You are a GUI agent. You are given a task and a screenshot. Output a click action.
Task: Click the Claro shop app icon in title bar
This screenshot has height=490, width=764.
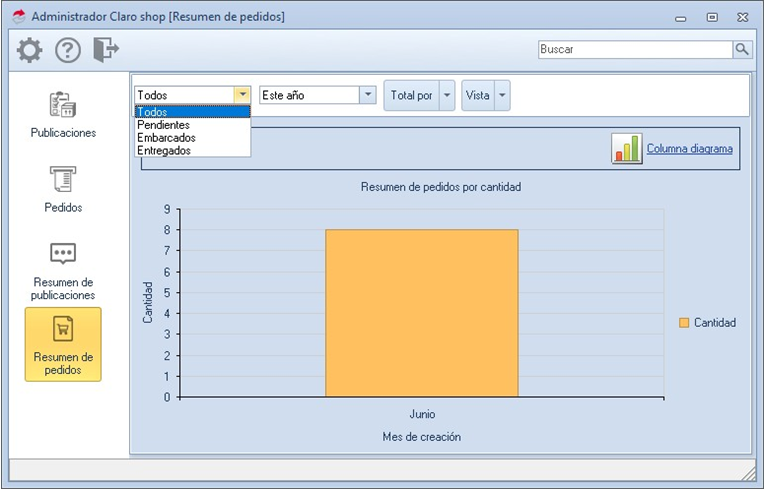click(19, 17)
